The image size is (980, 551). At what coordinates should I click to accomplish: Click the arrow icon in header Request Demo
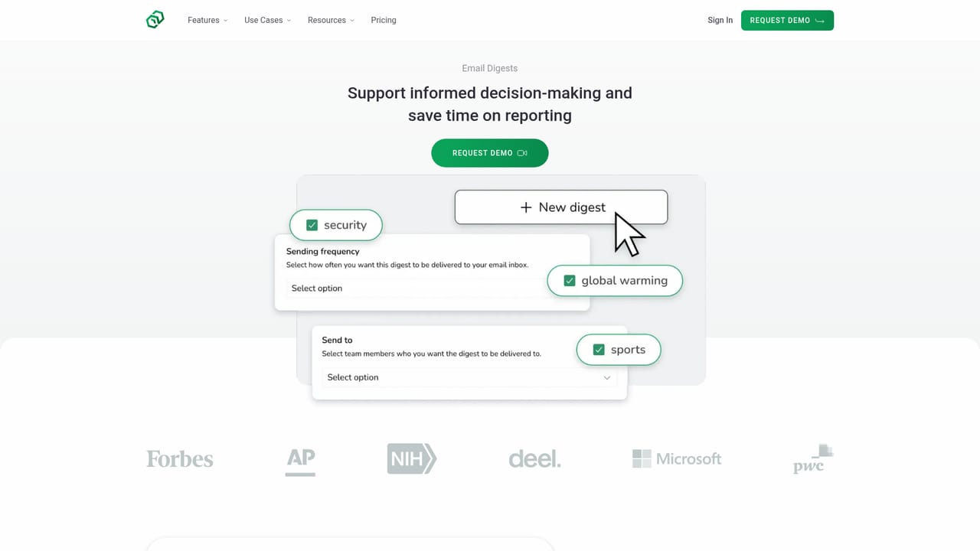pos(820,21)
